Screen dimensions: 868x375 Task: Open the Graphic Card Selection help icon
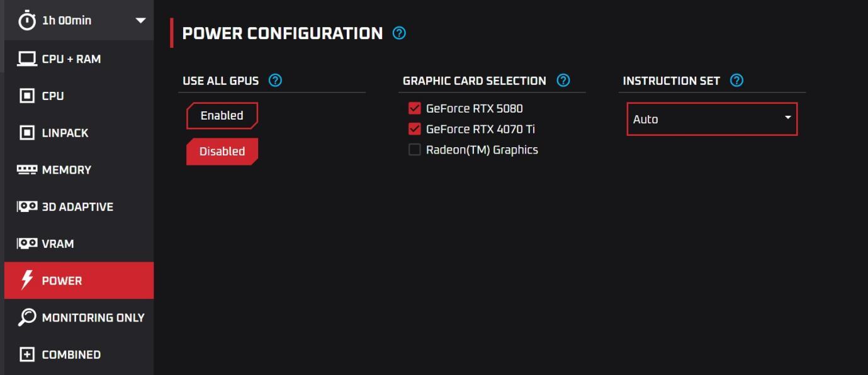[563, 81]
